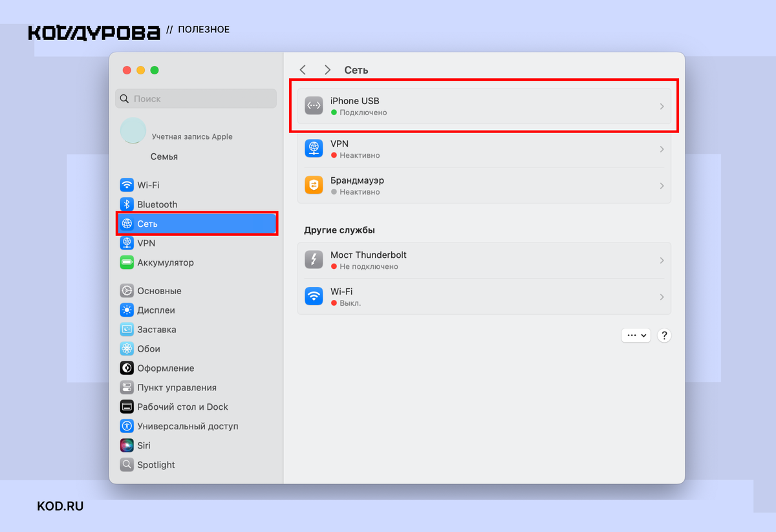Open Основные settings section

click(197, 291)
